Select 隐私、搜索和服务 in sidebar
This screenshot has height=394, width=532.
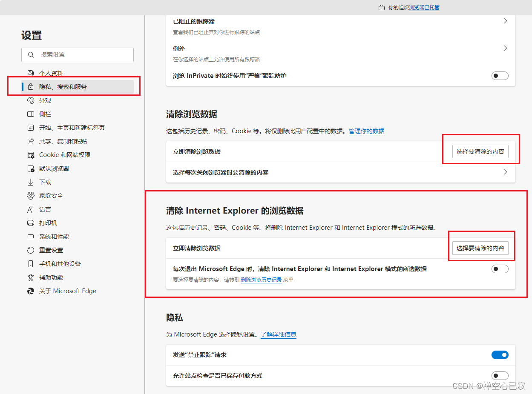click(78, 87)
